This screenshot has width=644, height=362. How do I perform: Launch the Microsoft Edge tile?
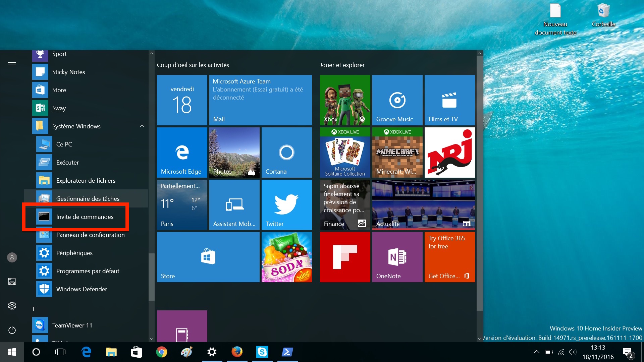coord(182,152)
